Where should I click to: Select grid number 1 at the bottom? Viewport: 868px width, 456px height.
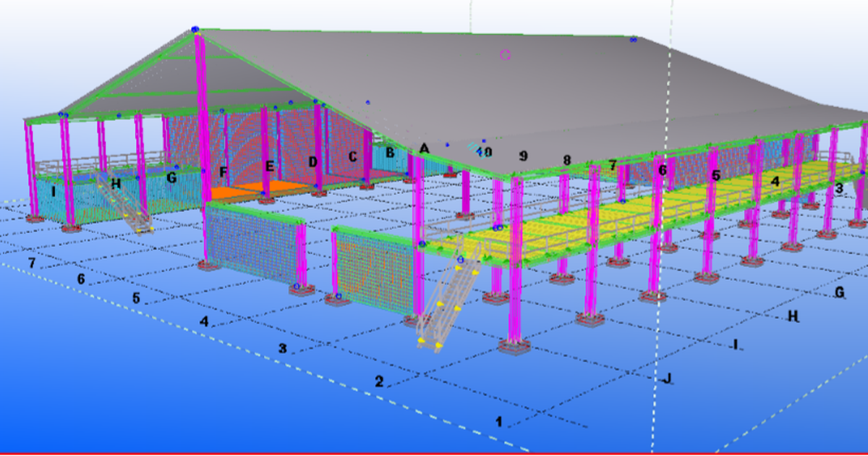(x=499, y=420)
